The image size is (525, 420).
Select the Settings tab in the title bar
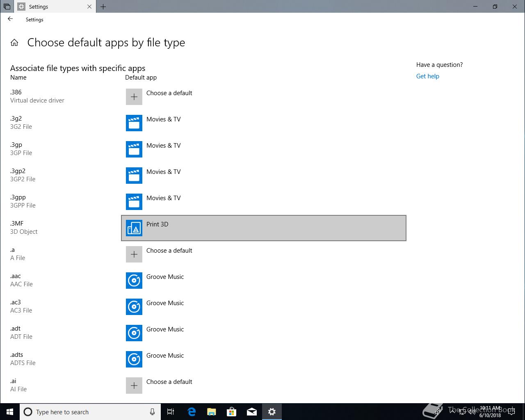coord(54,7)
